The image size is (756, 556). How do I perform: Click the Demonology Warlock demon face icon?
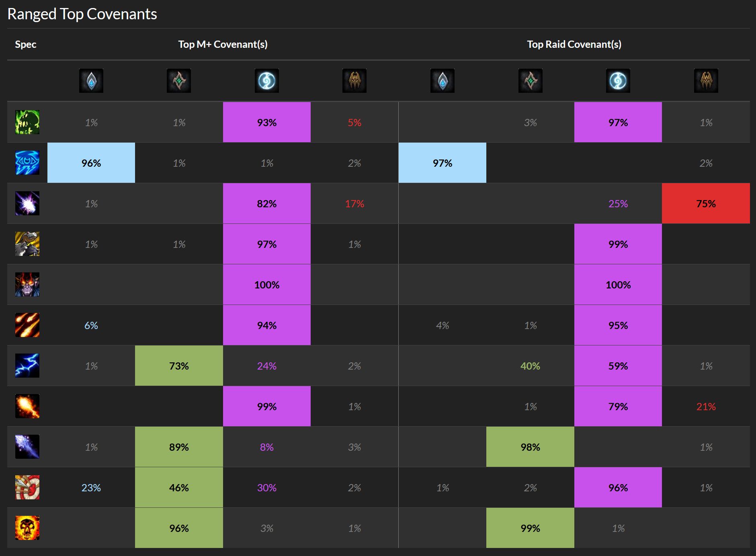pos(27,284)
